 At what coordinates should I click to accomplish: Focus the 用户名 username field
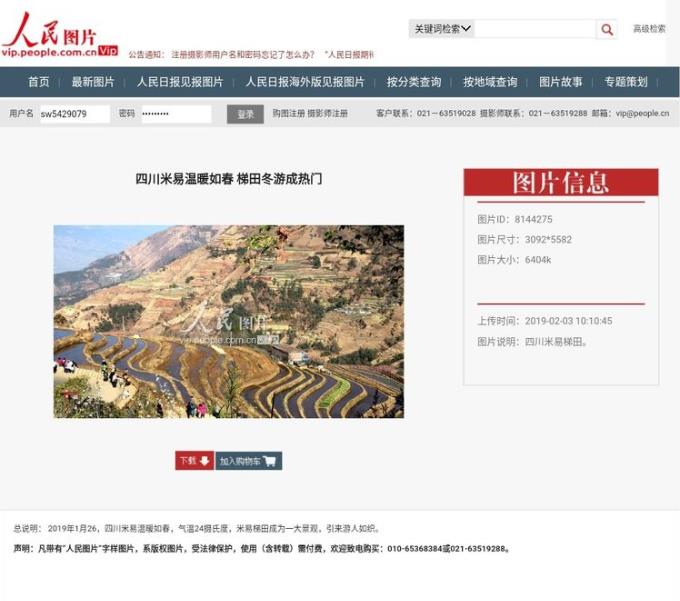(75, 114)
